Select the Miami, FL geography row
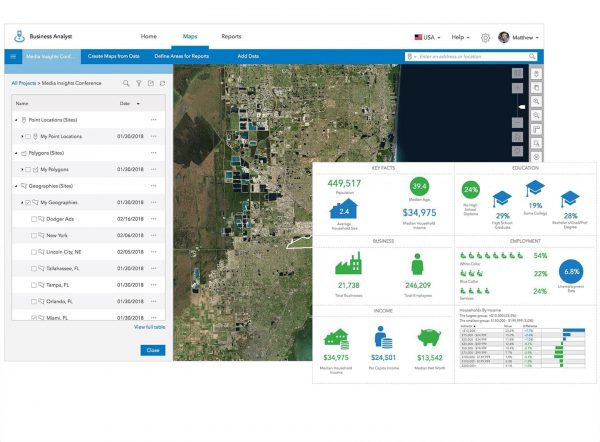The height and width of the screenshot is (442, 600). [88, 317]
